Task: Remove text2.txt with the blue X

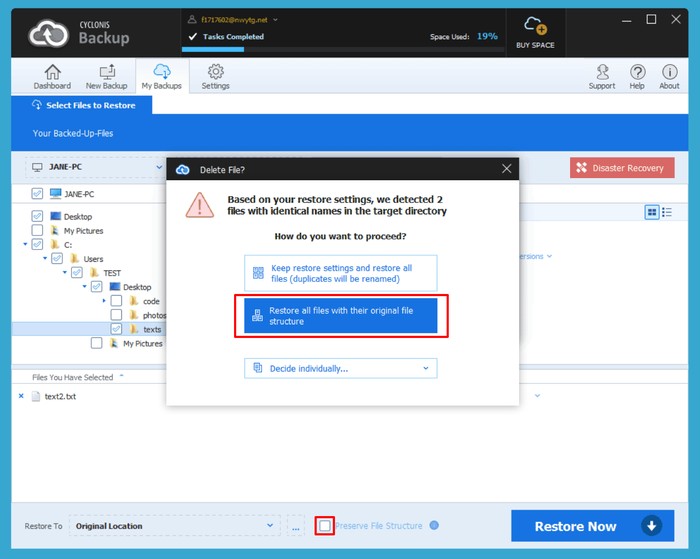Action: pos(21,397)
